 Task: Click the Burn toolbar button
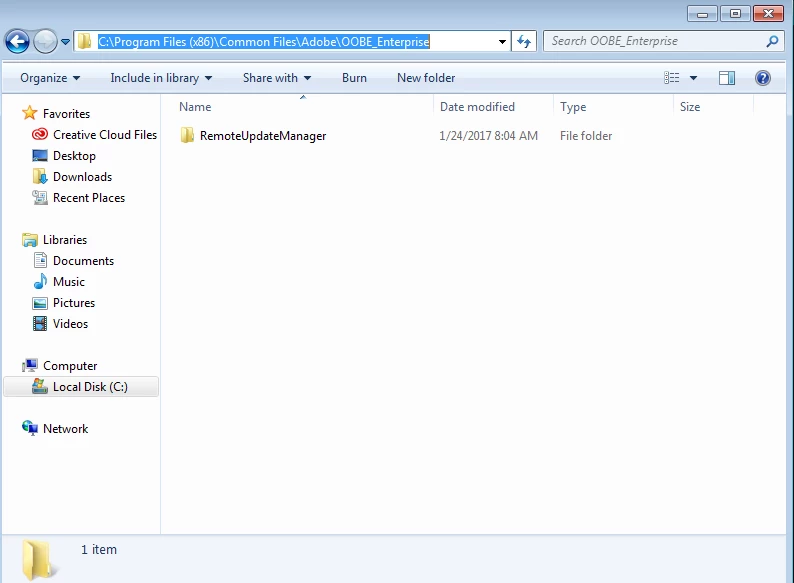click(x=354, y=78)
